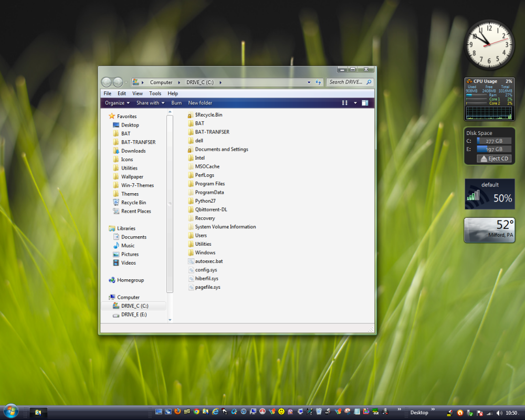Launch Google Chrome from the taskbar
Image resolution: width=525 pixels, height=420 pixels.
[196, 412]
